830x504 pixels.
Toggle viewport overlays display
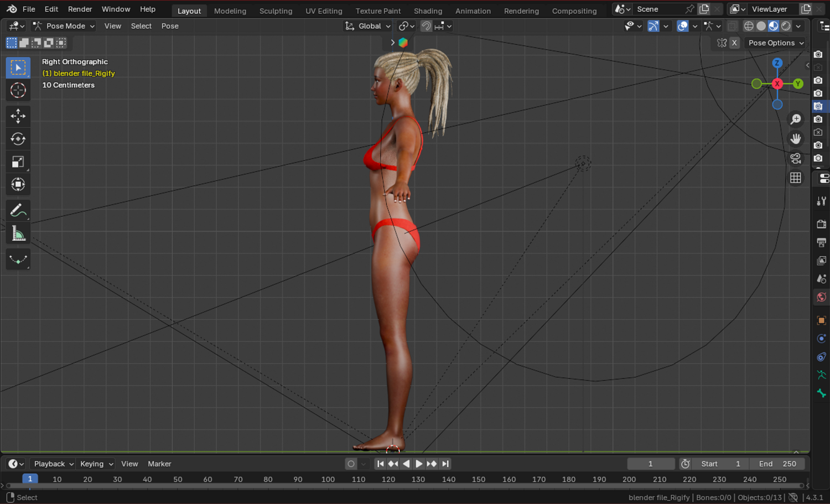[683, 26]
